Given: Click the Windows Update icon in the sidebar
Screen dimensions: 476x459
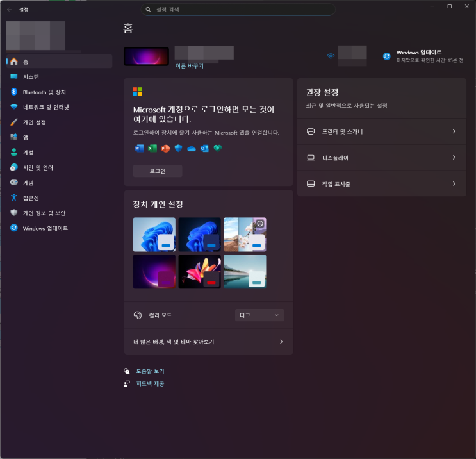Looking at the screenshot, I should [x=14, y=228].
